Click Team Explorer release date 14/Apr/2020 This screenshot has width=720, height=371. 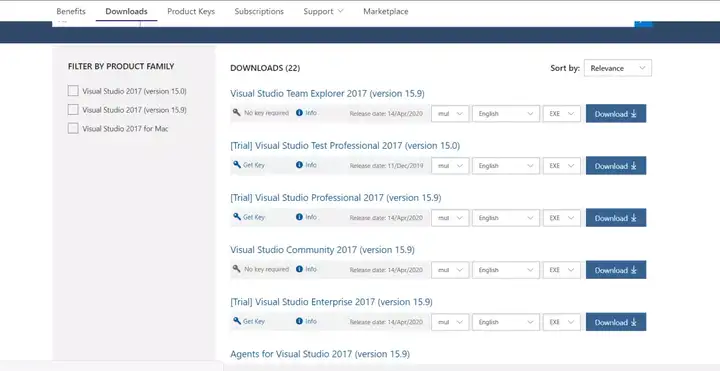[386, 114]
